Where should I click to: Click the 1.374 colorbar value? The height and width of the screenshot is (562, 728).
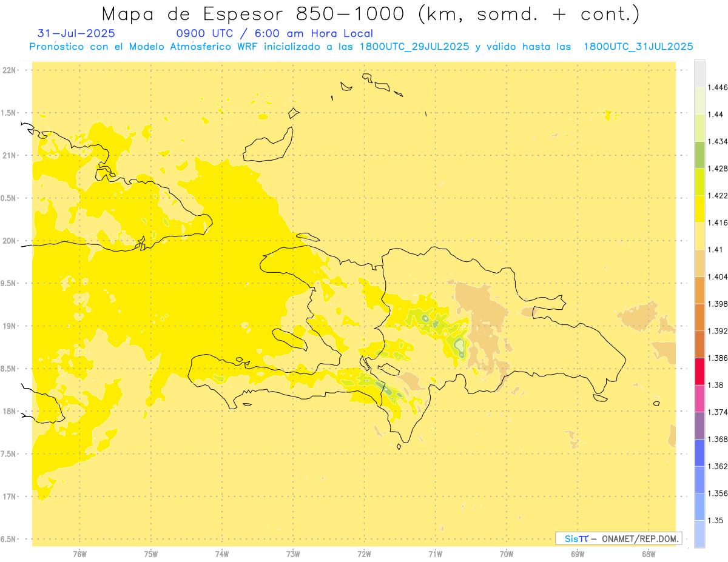718,412
